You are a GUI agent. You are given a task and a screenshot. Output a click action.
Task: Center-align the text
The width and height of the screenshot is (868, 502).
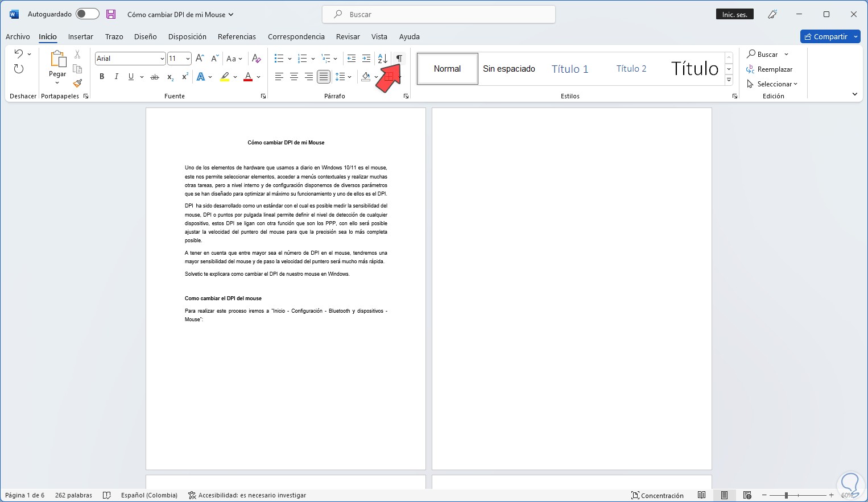(294, 77)
